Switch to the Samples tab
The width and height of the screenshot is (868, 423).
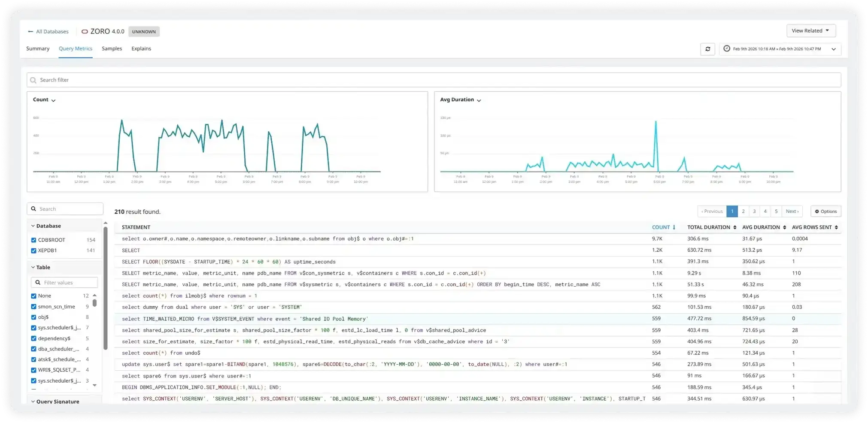(112, 48)
